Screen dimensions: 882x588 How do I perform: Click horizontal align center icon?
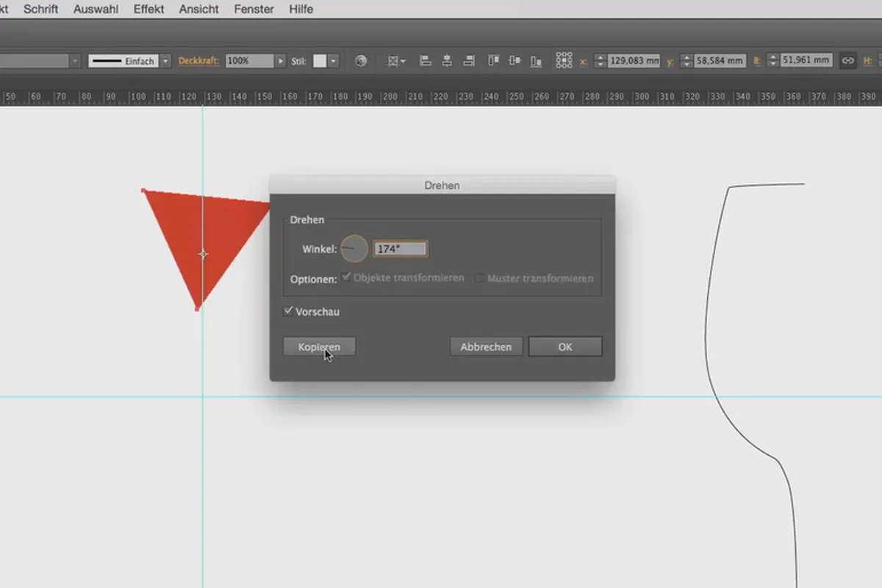(446, 61)
